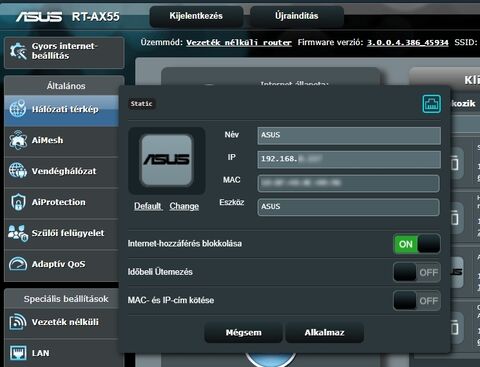Click the Speciális beállítások heading
Screen dimensions: 480x367
(x=66, y=299)
